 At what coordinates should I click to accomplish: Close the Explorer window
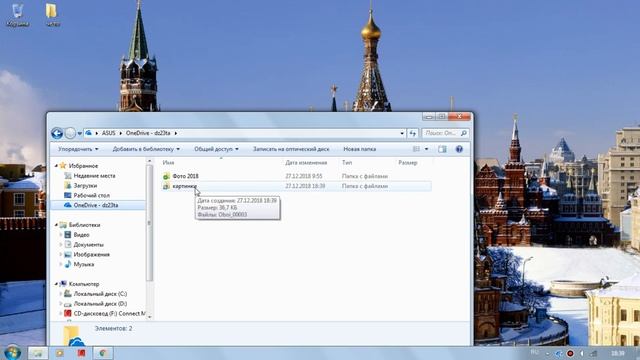coord(459,117)
